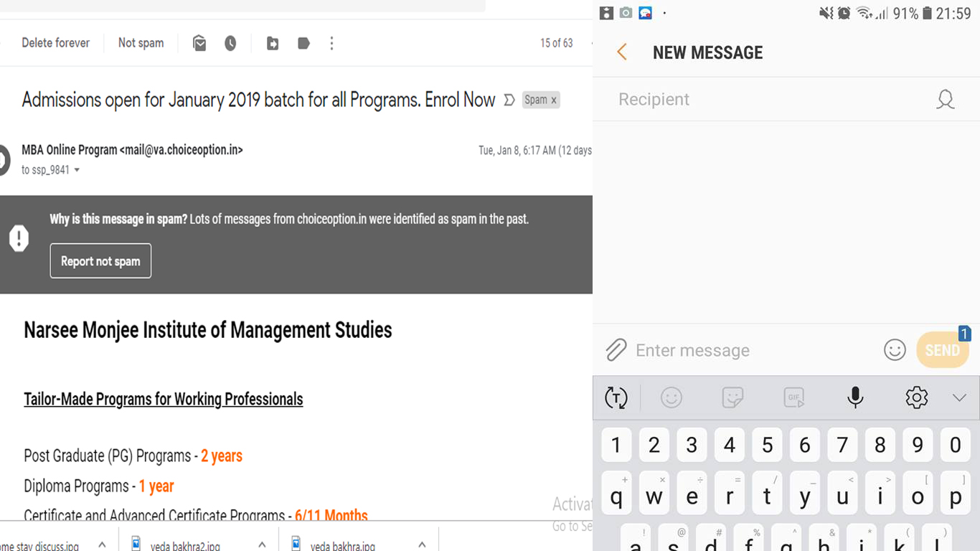Tap the number 5 key
This screenshot has width=980, height=551.
pyautogui.click(x=767, y=445)
